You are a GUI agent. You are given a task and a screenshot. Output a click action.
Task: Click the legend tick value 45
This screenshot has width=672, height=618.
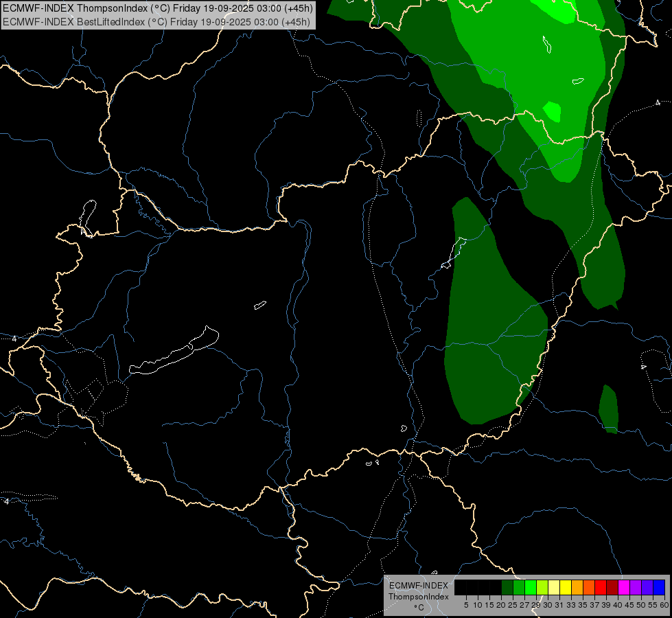(629, 605)
